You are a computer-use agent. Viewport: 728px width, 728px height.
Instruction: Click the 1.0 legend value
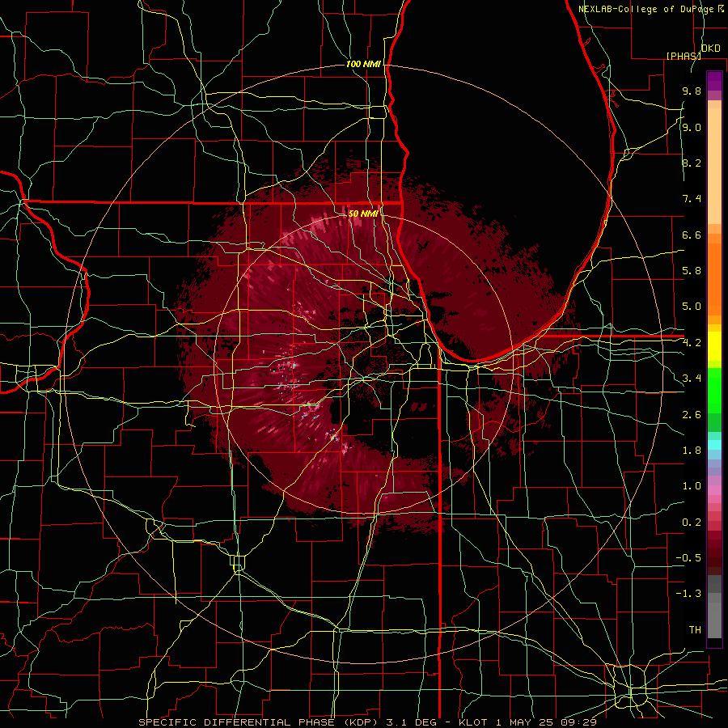[692, 487]
